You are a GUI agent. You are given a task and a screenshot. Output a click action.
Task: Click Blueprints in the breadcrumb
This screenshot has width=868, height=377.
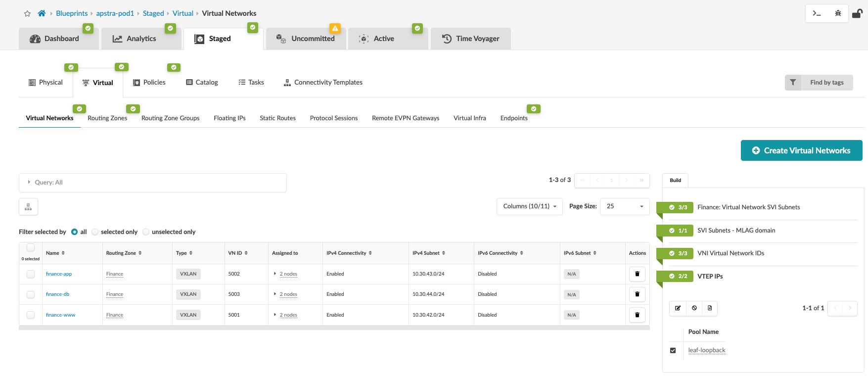click(72, 13)
